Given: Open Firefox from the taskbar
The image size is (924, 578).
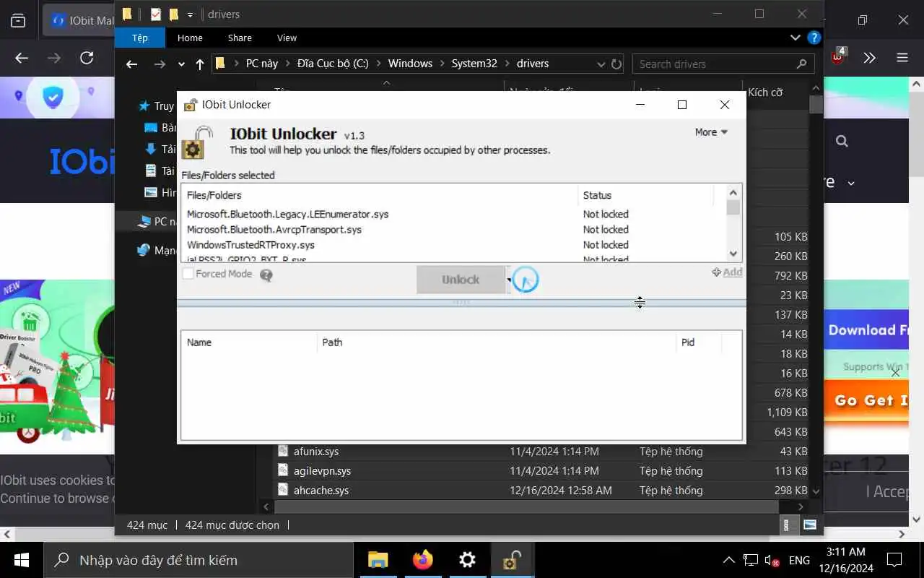Looking at the screenshot, I should click(423, 560).
